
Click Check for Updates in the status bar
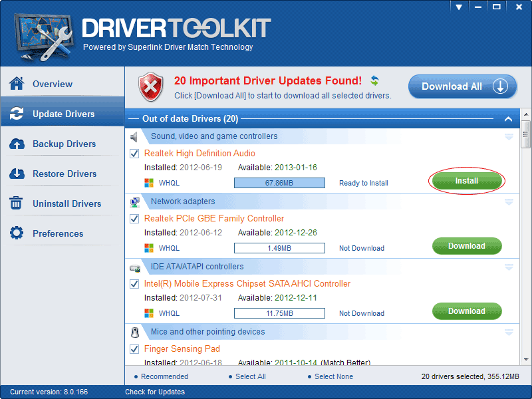pyautogui.click(x=155, y=392)
